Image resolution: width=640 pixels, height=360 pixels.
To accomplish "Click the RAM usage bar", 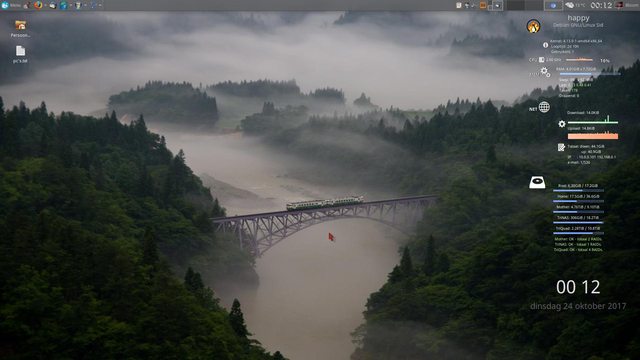I will click(x=590, y=74).
